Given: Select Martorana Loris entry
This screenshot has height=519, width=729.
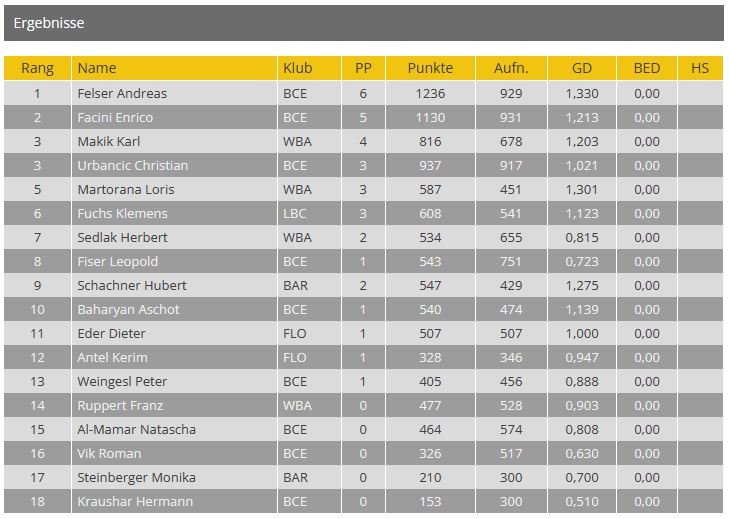Looking at the screenshot, I should (126, 190).
